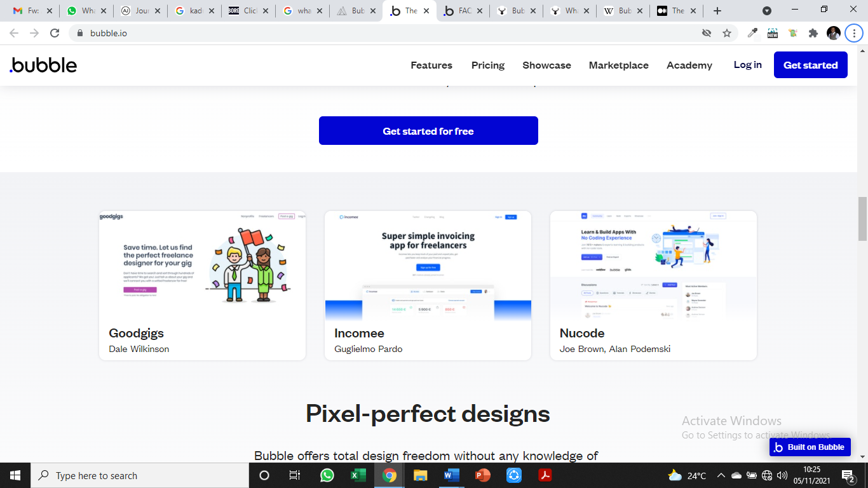868x488 pixels.
Task: Close the Gmail tab
Action: point(50,11)
